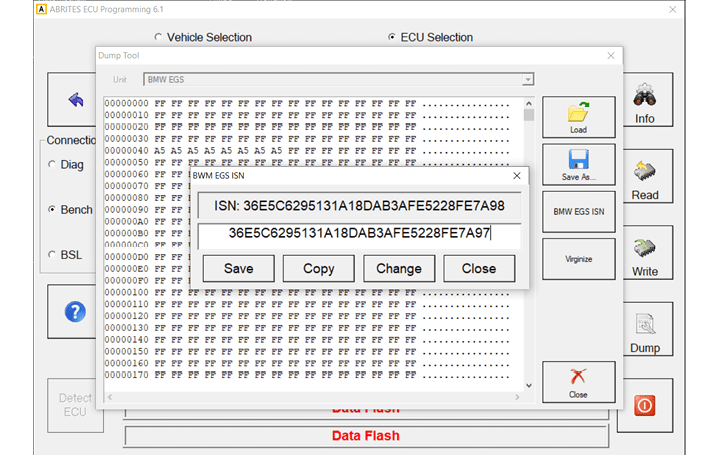Open help with the blue question mark

pos(75,311)
